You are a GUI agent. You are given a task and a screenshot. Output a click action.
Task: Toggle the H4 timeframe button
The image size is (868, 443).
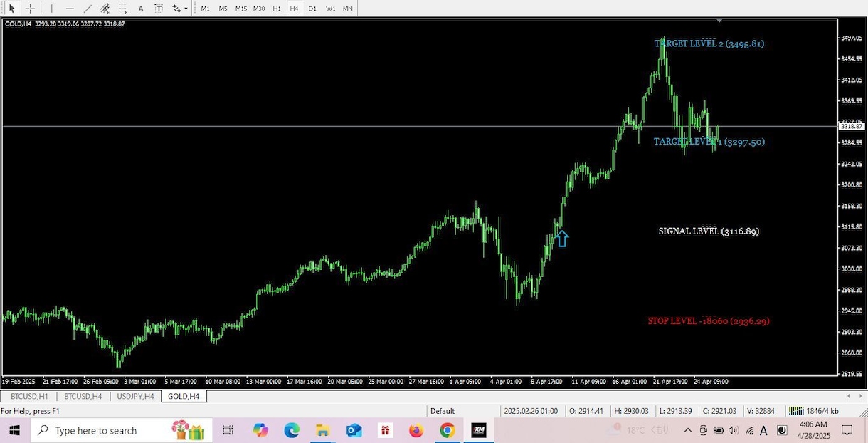(295, 9)
